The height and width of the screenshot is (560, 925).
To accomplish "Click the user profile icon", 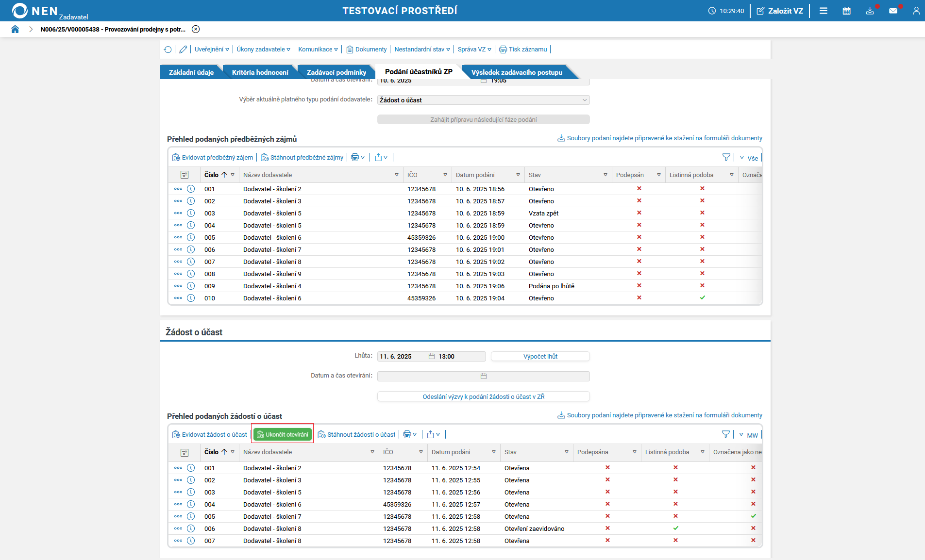I will click(916, 11).
